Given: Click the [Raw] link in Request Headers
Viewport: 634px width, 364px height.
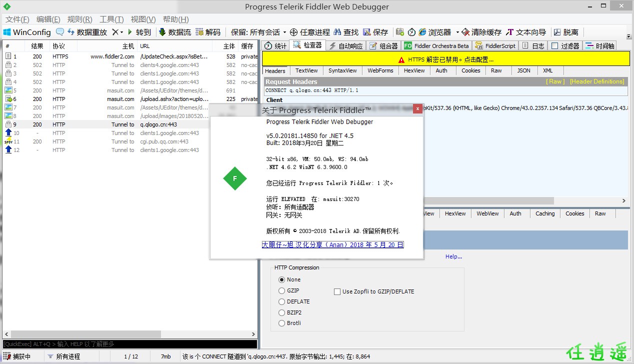Looking at the screenshot, I should coord(555,81).
